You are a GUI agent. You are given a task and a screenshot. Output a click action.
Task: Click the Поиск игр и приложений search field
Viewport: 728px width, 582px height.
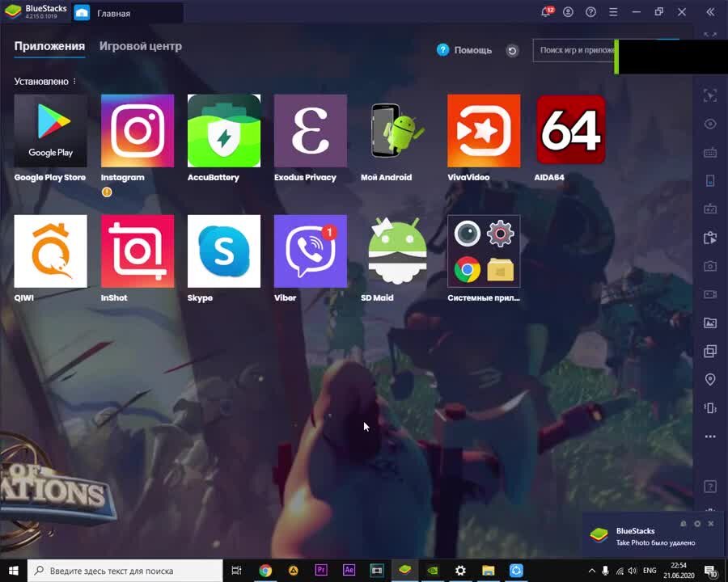(x=574, y=50)
